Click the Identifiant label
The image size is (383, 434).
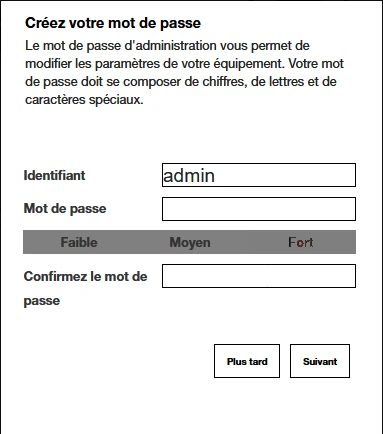click(x=54, y=175)
